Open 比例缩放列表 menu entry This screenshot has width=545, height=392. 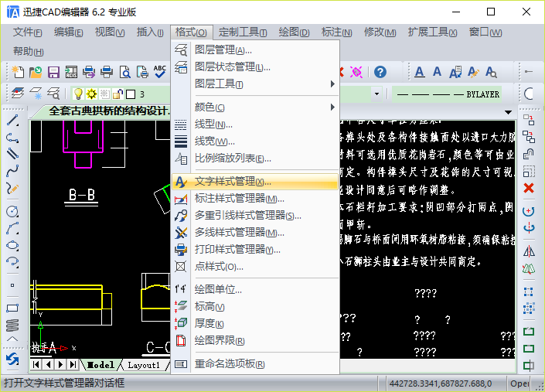[x=255, y=159]
